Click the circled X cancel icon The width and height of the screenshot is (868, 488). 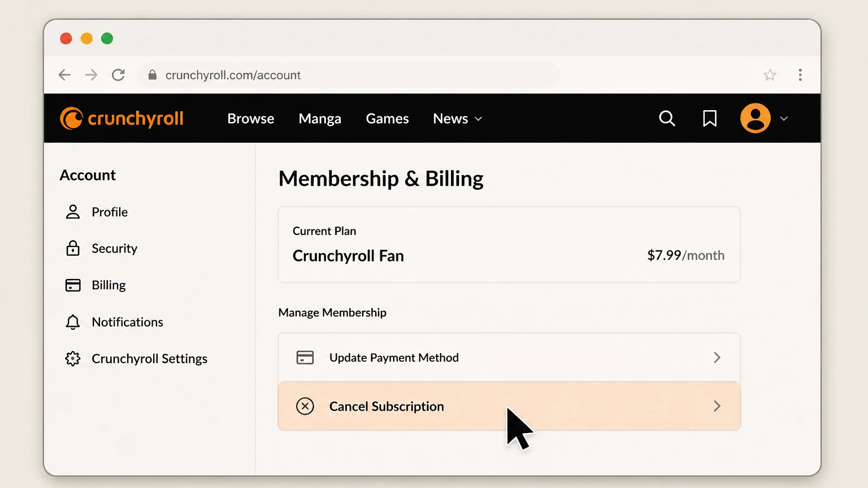(x=305, y=406)
